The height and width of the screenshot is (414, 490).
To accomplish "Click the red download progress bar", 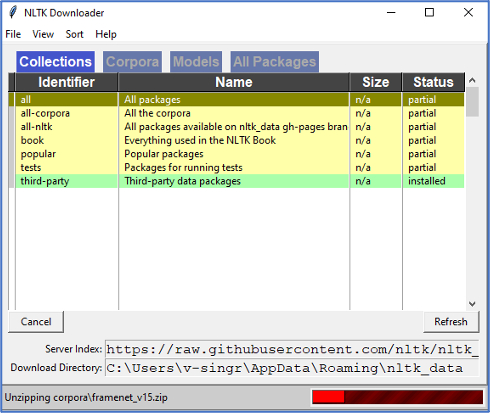I will click(x=397, y=397).
